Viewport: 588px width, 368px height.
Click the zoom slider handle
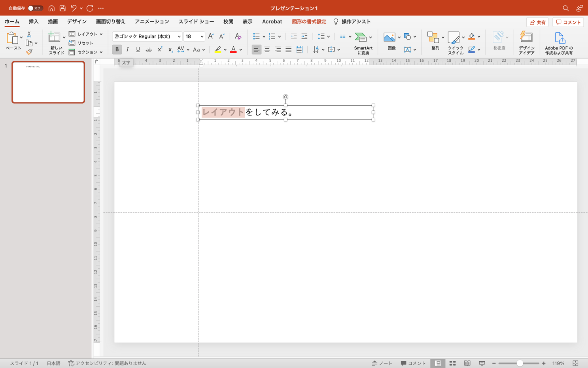(x=520, y=363)
